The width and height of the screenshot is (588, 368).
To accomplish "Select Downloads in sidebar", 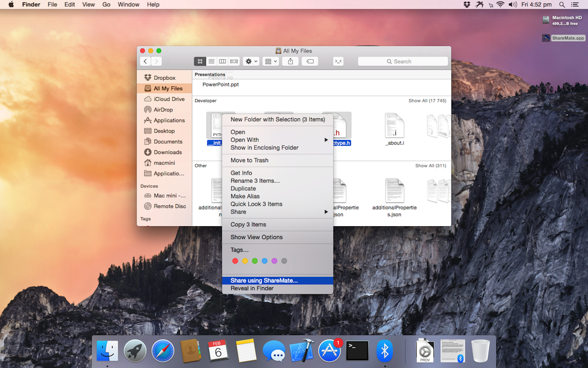I will click(x=164, y=152).
